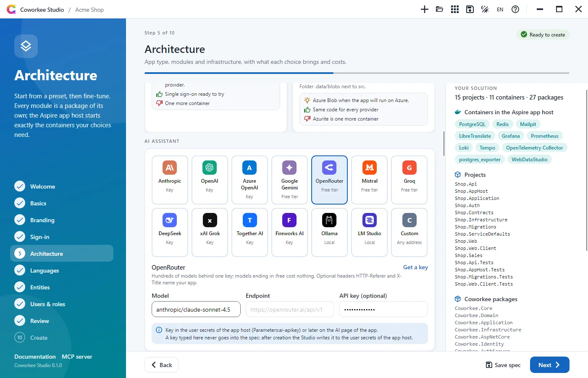Jump to the Languages step

pyautogui.click(x=62, y=270)
